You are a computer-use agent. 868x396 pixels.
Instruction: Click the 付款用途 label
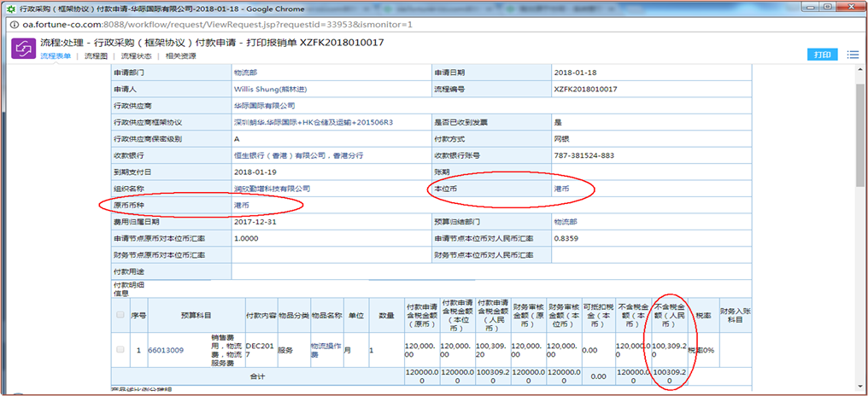click(x=128, y=271)
